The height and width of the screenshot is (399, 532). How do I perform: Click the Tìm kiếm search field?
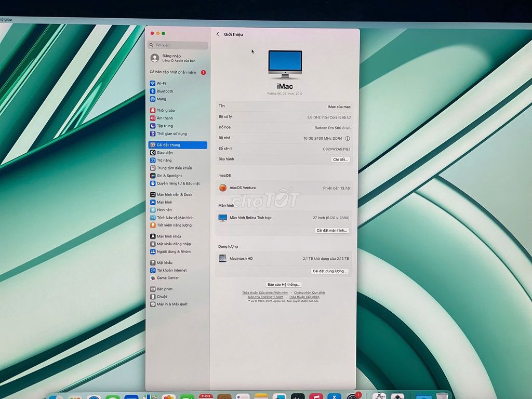[178, 45]
